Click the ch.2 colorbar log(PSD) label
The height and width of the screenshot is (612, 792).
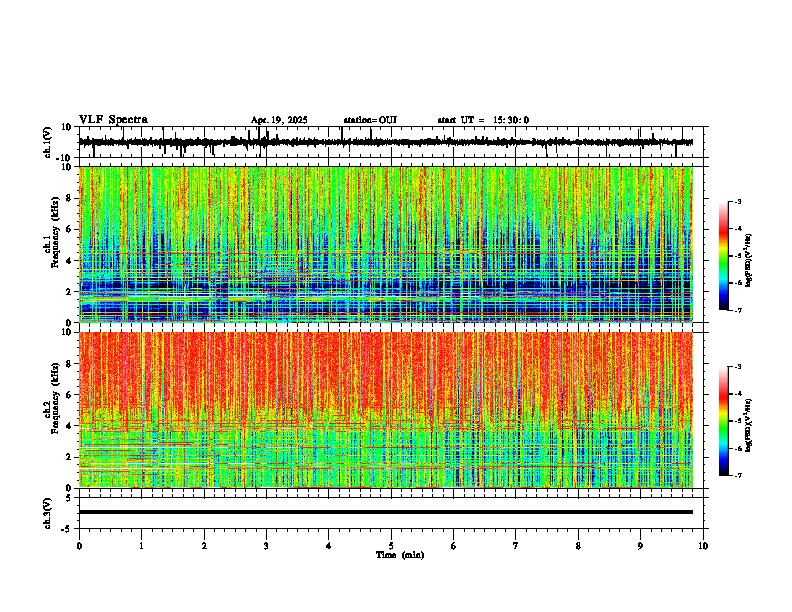pos(749,425)
